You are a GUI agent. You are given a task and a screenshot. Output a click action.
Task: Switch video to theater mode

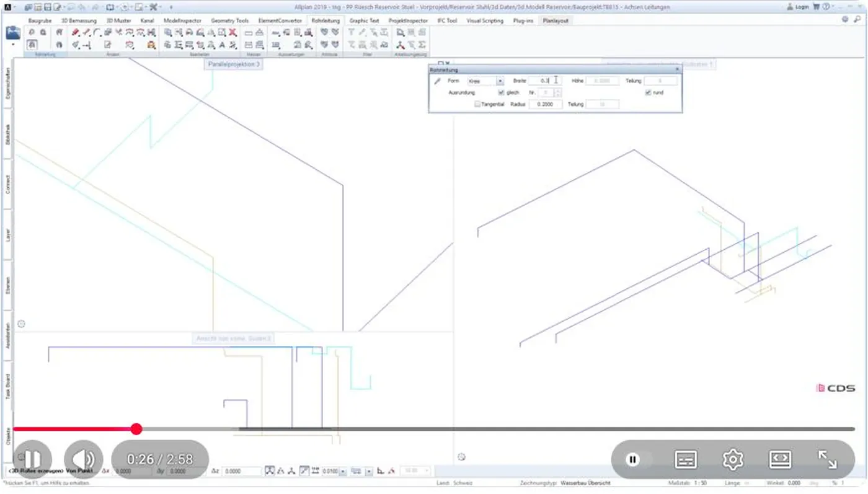coord(780,459)
